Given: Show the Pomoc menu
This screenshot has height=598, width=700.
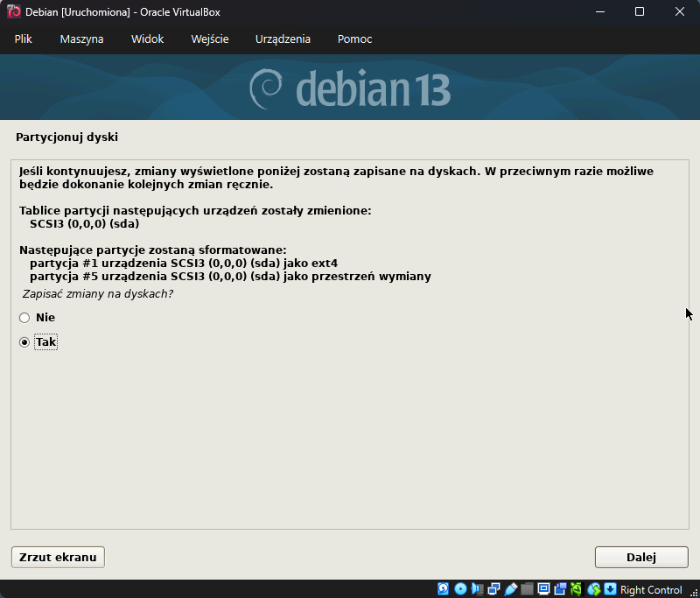Looking at the screenshot, I should coord(354,39).
